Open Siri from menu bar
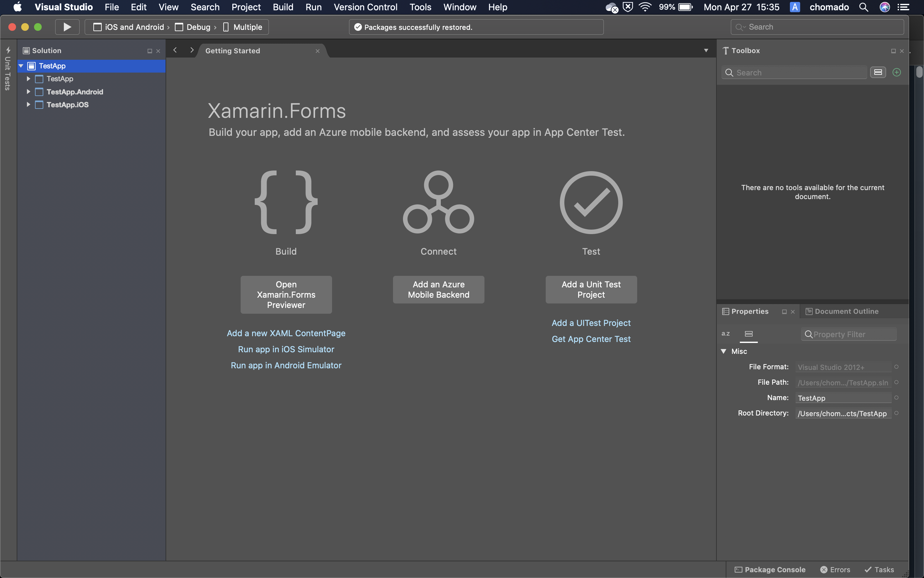 coord(884,7)
